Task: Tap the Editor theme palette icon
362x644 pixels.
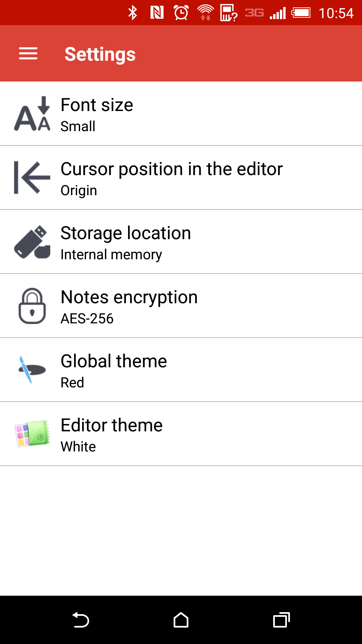Action: coord(32,434)
